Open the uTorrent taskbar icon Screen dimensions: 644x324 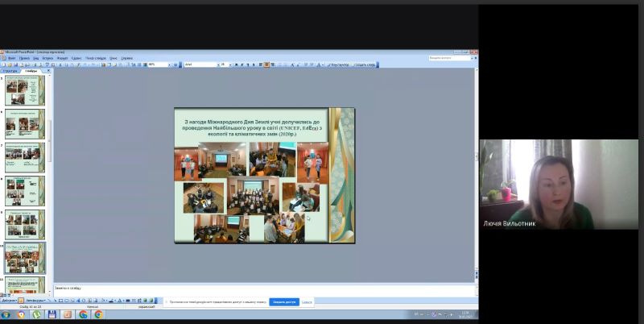[37, 314]
